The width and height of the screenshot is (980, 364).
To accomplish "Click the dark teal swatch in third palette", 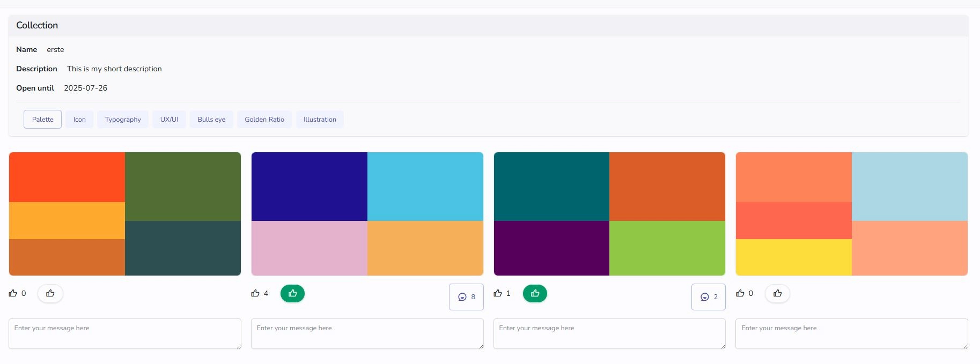I will coord(551,187).
